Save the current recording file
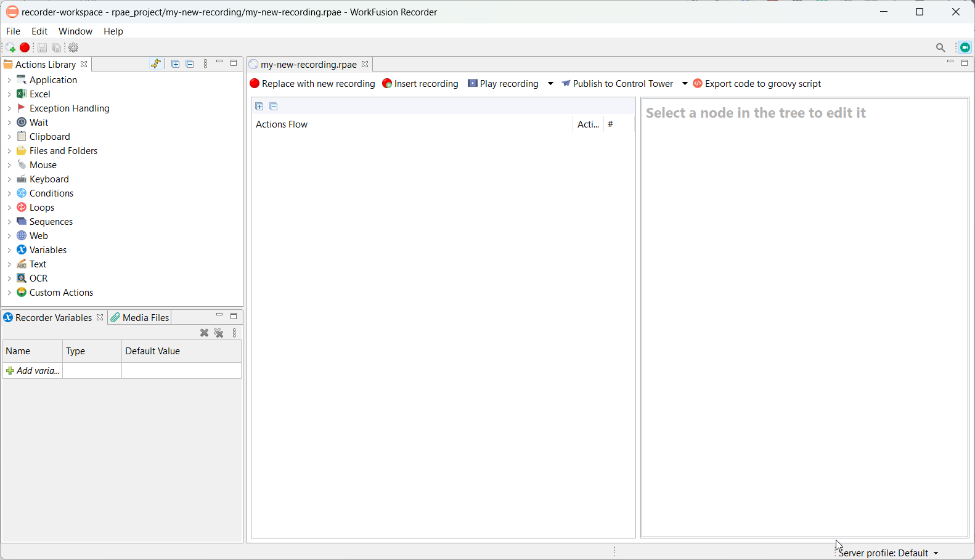This screenshot has height=560, width=975. (x=42, y=48)
